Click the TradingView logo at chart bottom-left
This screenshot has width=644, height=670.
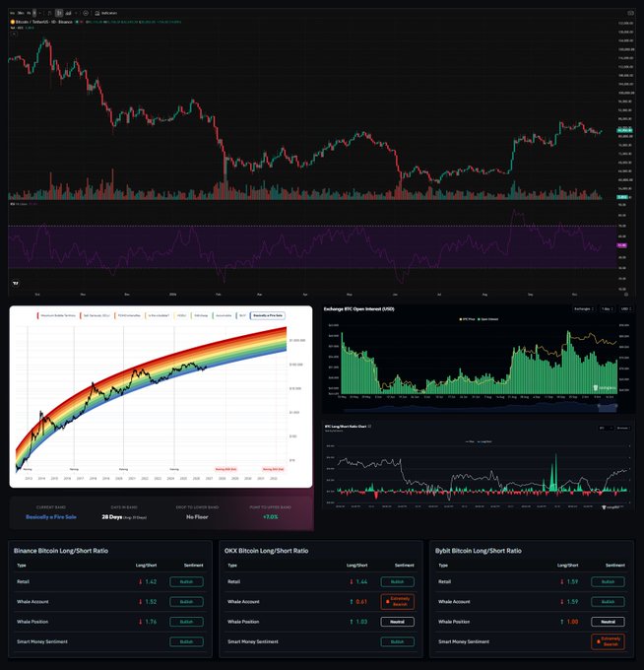(x=16, y=283)
